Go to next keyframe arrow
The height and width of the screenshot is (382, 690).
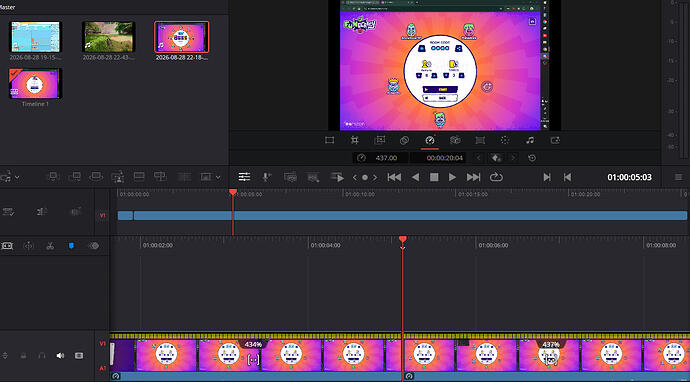tap(513, 158)
